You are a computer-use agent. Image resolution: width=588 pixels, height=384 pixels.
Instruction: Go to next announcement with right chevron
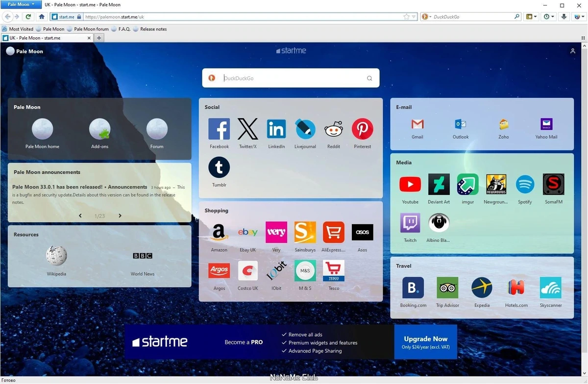click(x=120, y=216)
